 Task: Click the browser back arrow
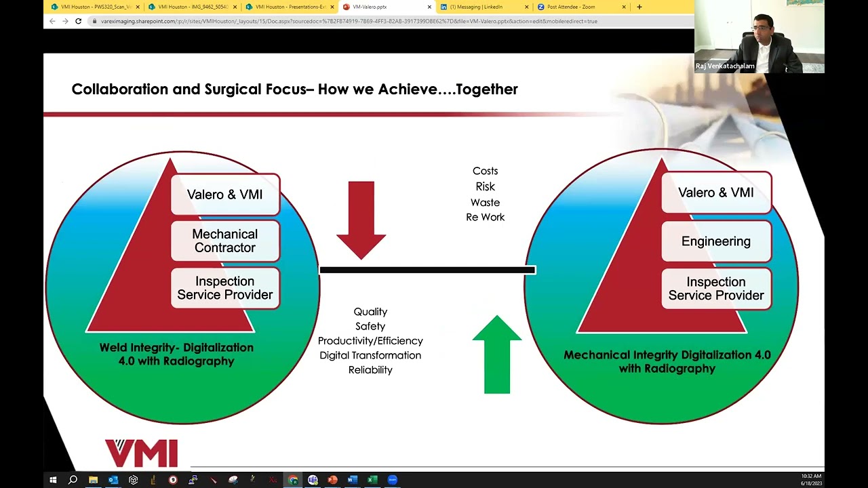click(52, 21)
